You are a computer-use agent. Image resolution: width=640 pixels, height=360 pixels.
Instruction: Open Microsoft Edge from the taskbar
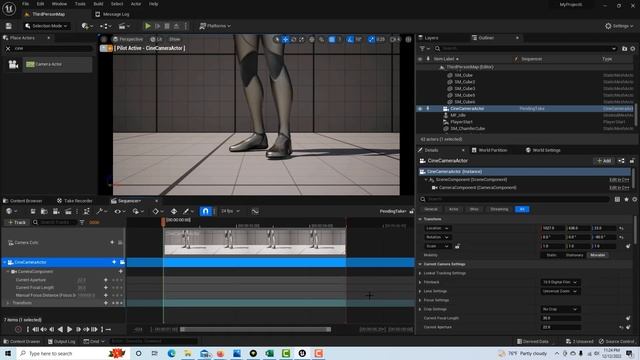[x=171, y=353]
